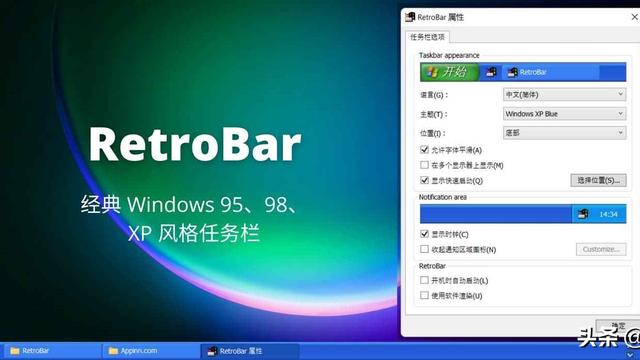The width and height of the screenshot is (640, 360).
Task: Click the 选择位置(S)... button
Action: coord(598,180)
